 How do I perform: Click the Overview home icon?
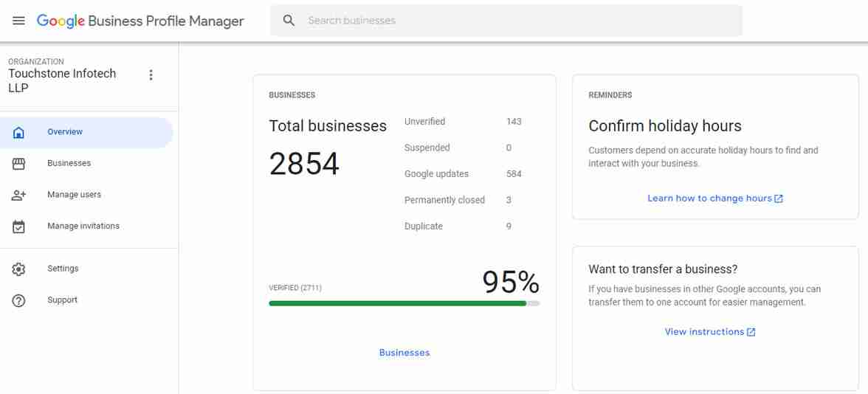tap(19, 132)
